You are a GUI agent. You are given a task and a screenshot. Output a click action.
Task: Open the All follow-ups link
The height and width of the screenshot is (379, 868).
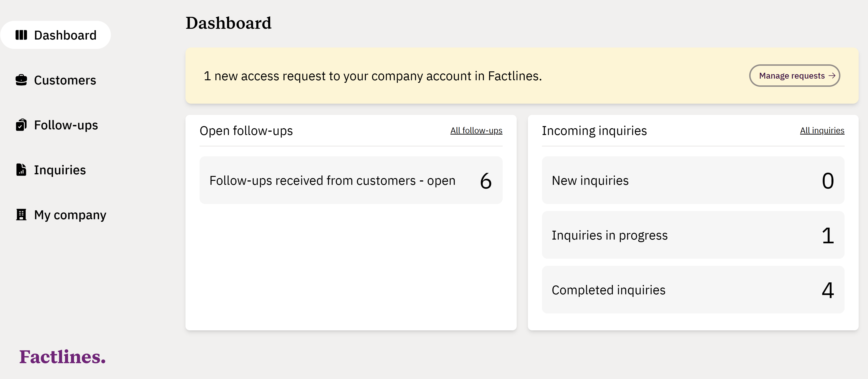coord(476,131)
